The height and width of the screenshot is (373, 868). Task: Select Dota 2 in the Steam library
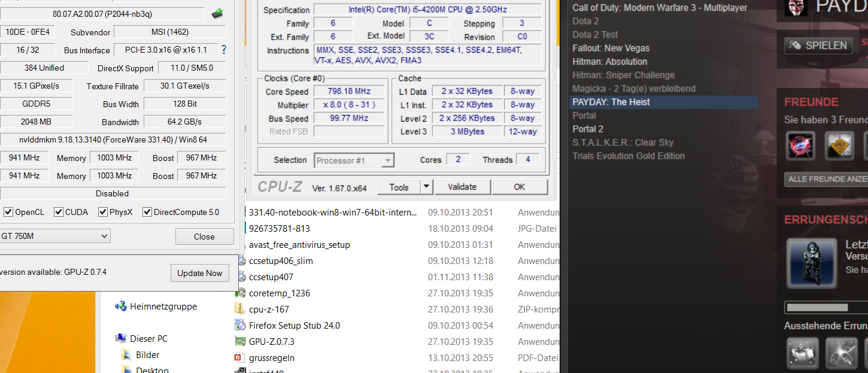(585, 21)
